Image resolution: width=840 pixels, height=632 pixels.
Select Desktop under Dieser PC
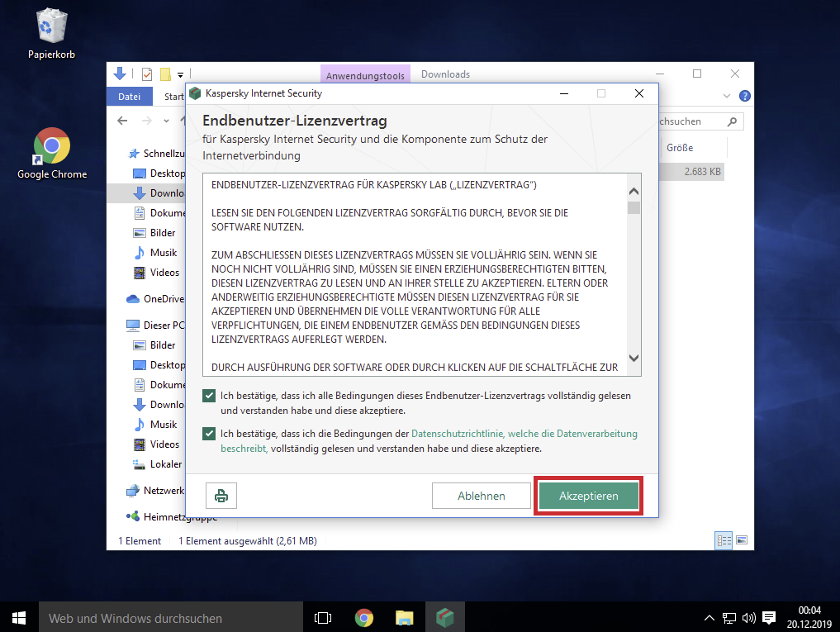click(159, 365)
